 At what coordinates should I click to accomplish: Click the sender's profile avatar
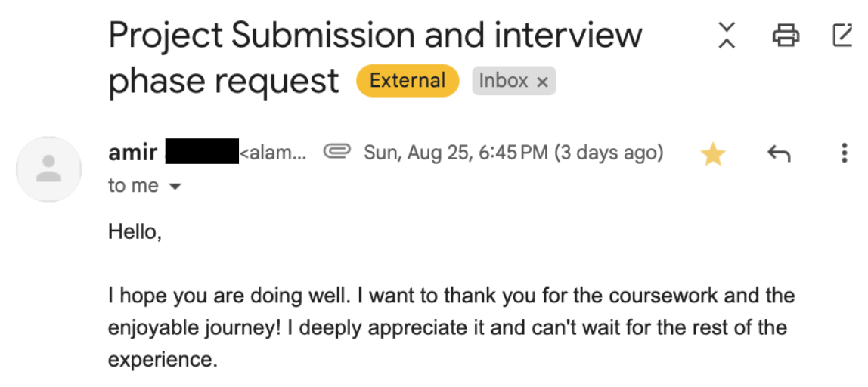coord(48,169)
